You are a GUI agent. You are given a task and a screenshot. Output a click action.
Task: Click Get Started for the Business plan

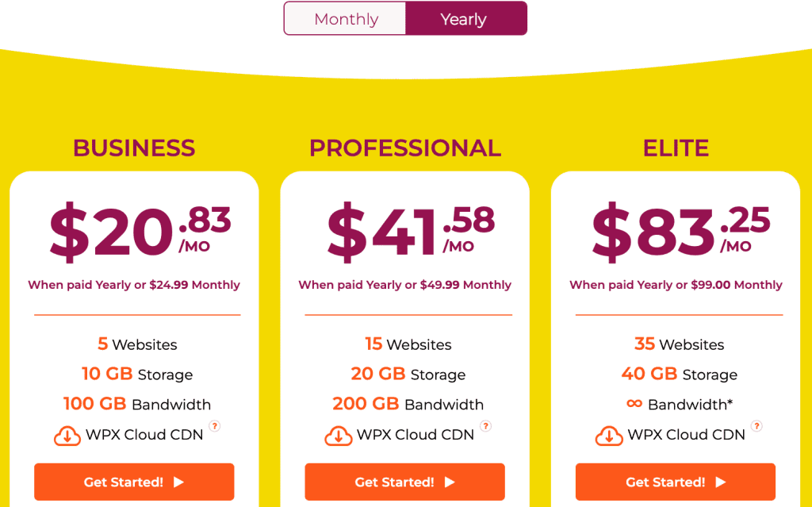134,482
